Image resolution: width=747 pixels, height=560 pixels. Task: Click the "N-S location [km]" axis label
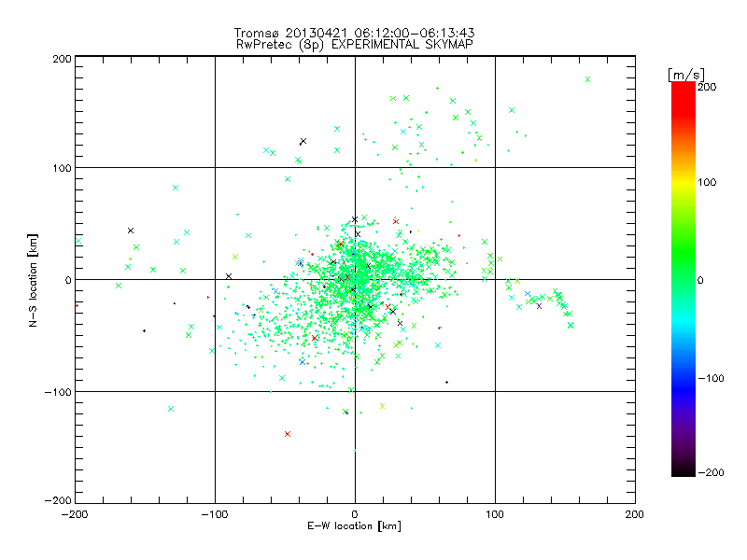click(x=33, y=280)
